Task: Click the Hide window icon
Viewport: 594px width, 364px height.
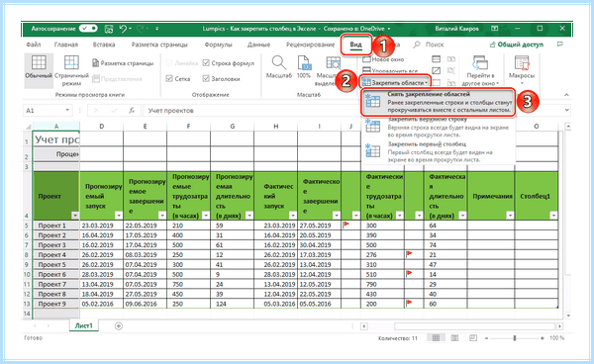Action: tap(436, 71)
